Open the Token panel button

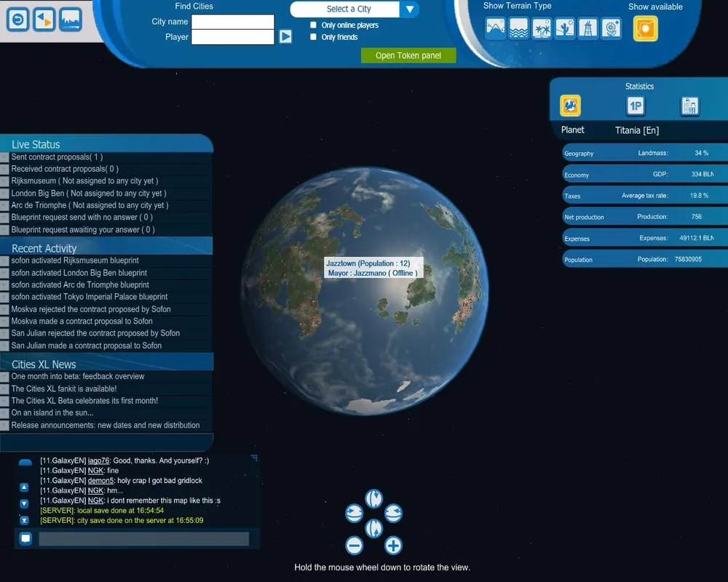[408, 56]
